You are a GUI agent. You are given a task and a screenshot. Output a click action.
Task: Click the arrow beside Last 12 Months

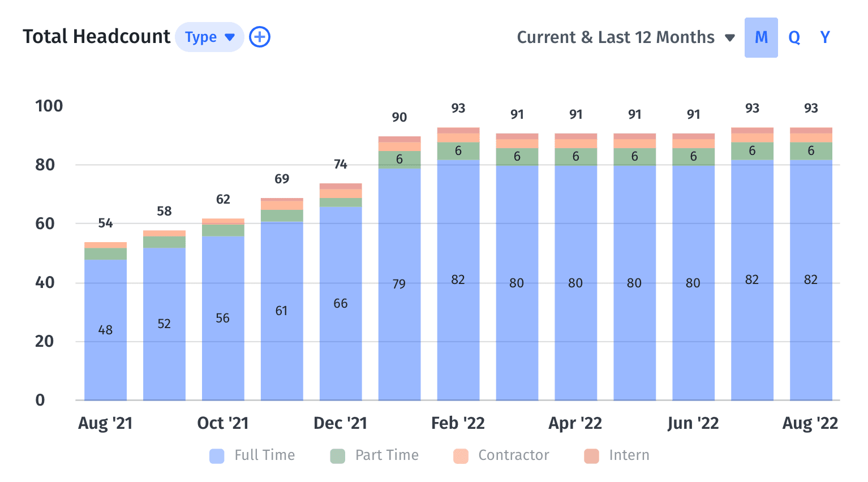click(x=730, y=38)
